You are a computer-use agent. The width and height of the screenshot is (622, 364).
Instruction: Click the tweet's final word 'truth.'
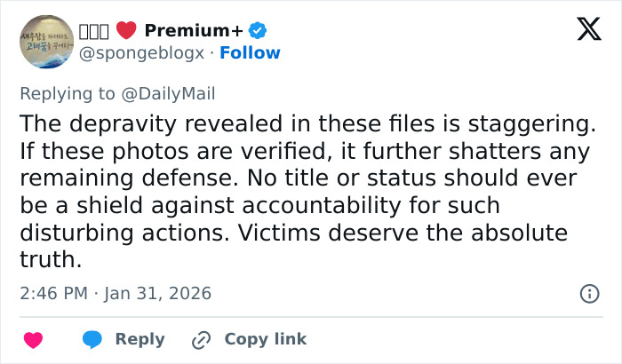50,260
